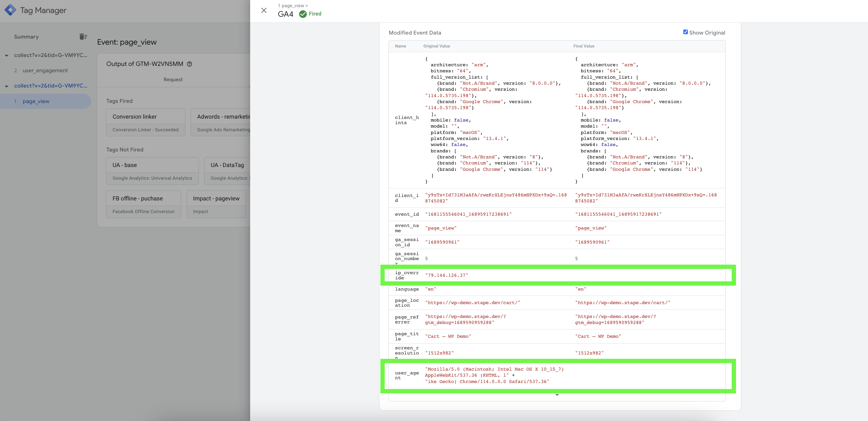This screenshot has width=868, height=421.
Task: Click the ip_override value field
Action: [x=446, y=275]
